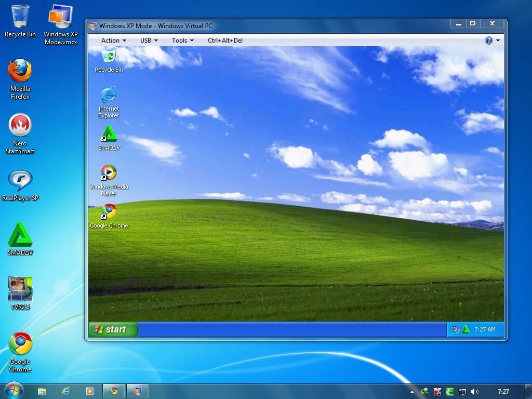This screenshot has width=532, height=399.
Task: Click the Windows 7 taskbar clock 7:27
Action: [503, 392]
